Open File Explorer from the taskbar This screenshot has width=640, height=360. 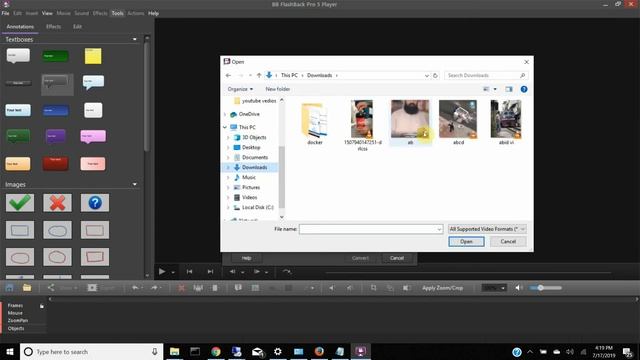click(x=174, y=351)
